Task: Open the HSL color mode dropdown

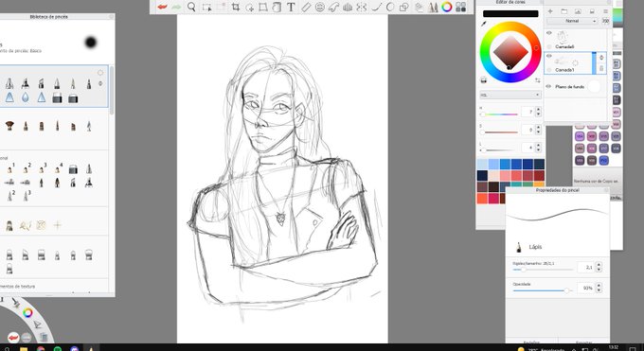Action: pyautogui.click(x=510, y=95)
